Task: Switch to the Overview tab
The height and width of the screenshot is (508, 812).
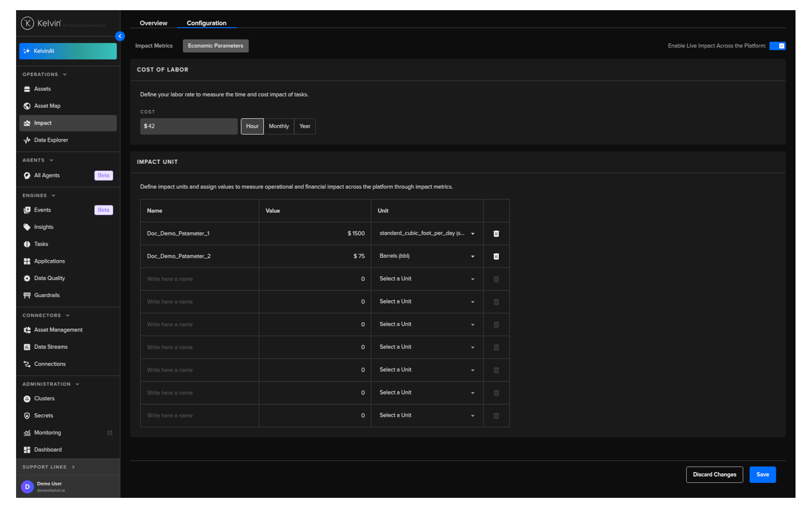Action: click(154, 23)
